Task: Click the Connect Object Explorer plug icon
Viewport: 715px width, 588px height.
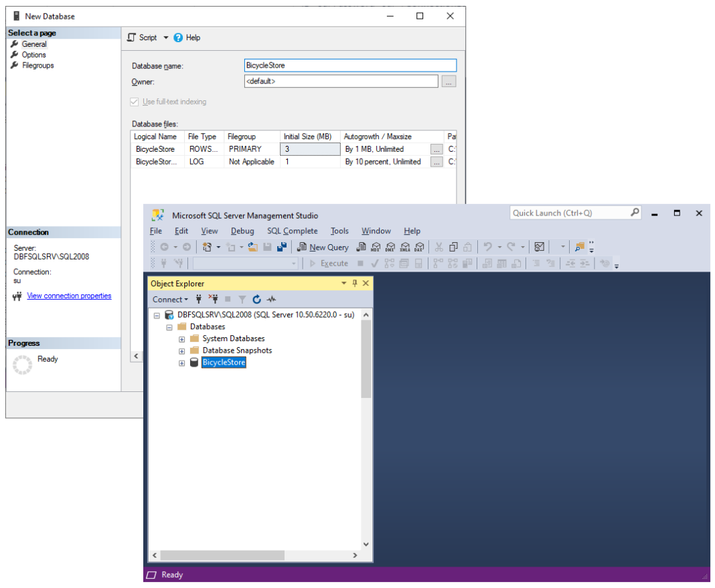Action: (x=199, y=299)
